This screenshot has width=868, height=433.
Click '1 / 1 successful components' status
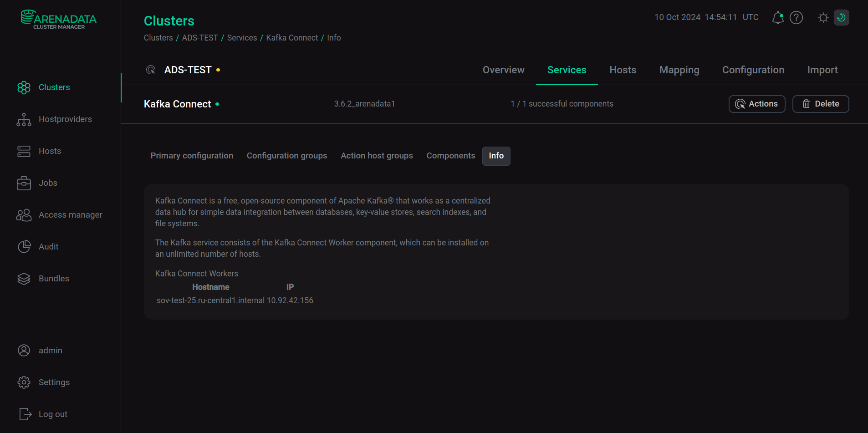(562, 104)
